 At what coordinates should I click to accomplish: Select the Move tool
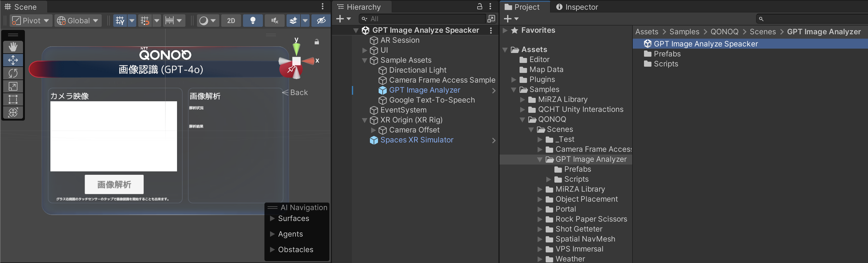pyautogui.click(x=13, y=60)
